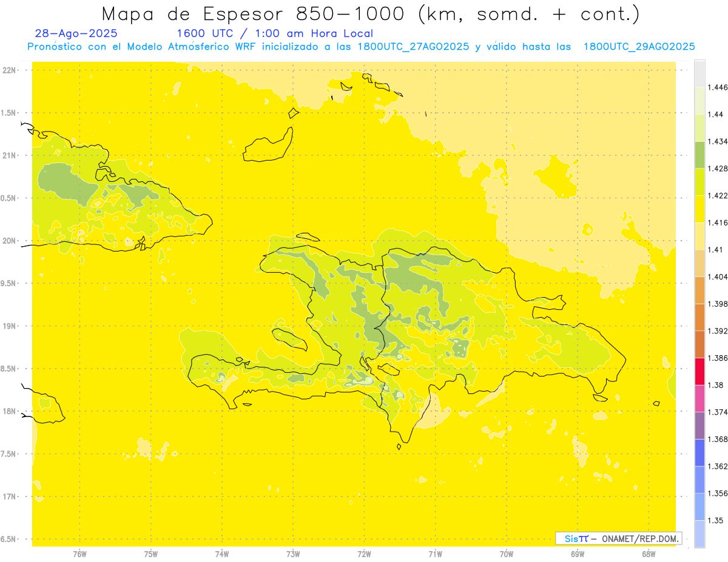Viewport: 728px width, 562px height.
Task: Pick the lightest blue legend swatch below 1.35
Action: [x=699, y=534]
